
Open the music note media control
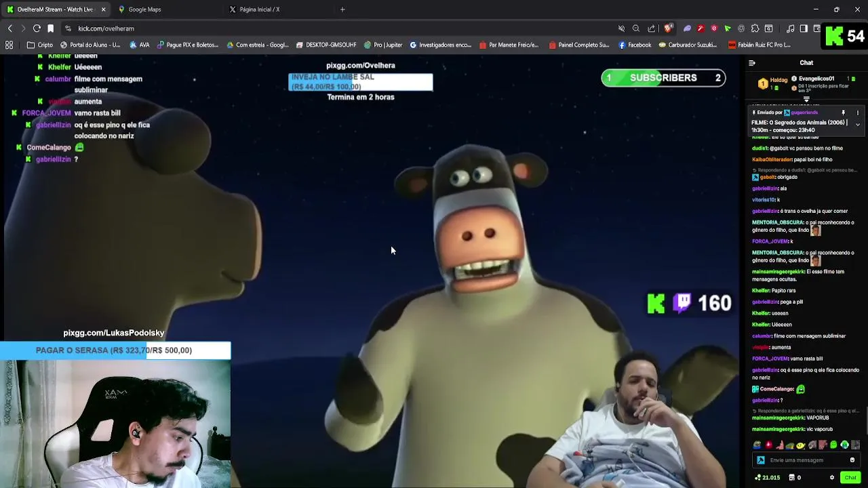[791, 28]
